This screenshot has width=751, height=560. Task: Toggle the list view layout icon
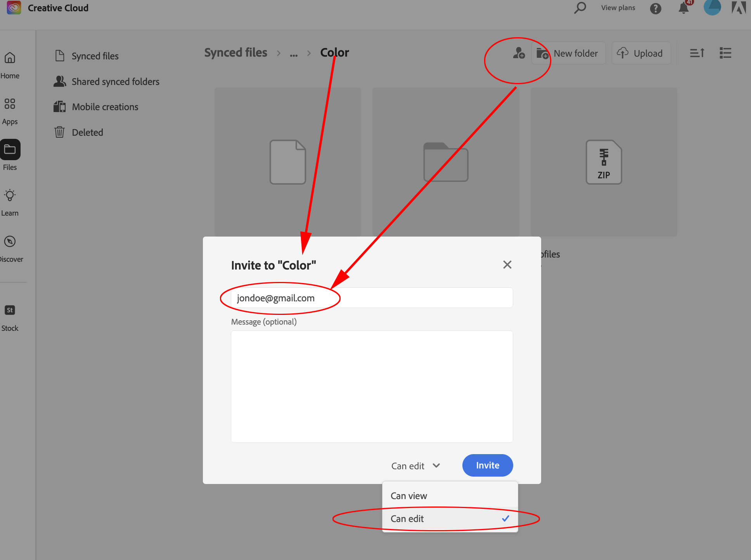[725, 53]
